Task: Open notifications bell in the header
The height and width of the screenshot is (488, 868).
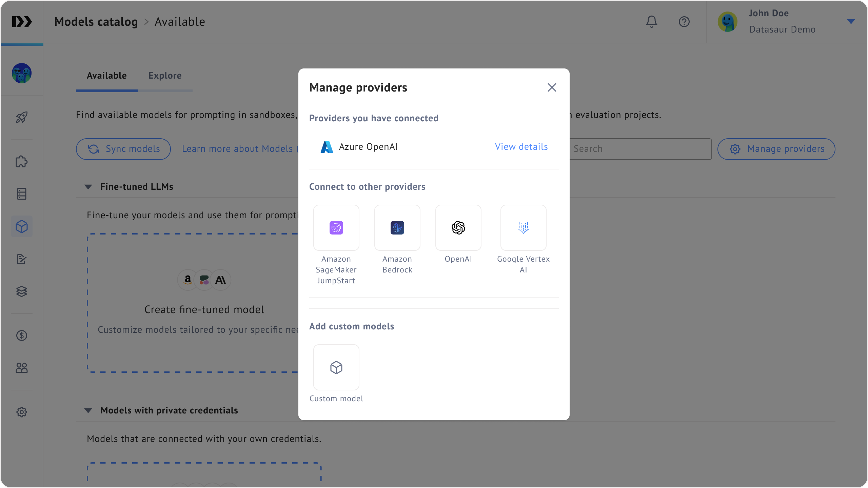Action: click(x=651, y=22)
